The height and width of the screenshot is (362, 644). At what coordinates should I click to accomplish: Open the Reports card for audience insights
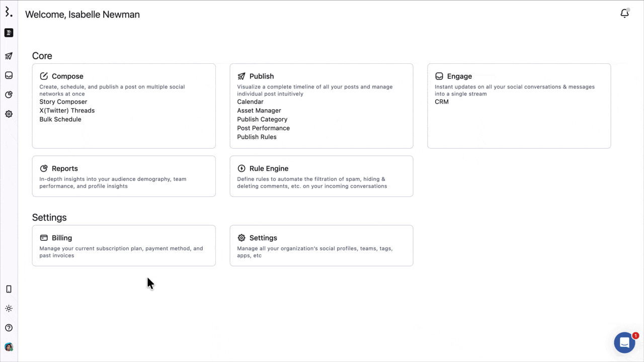[124, 176]
